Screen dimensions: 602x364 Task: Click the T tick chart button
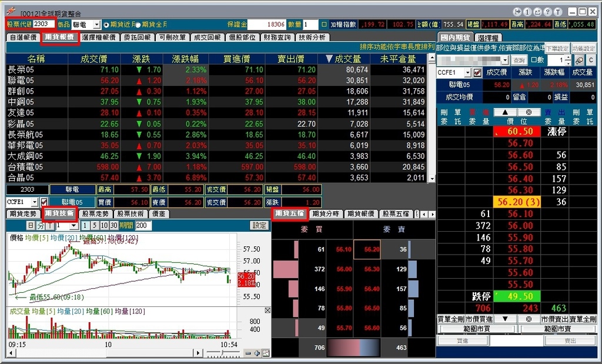51,225
